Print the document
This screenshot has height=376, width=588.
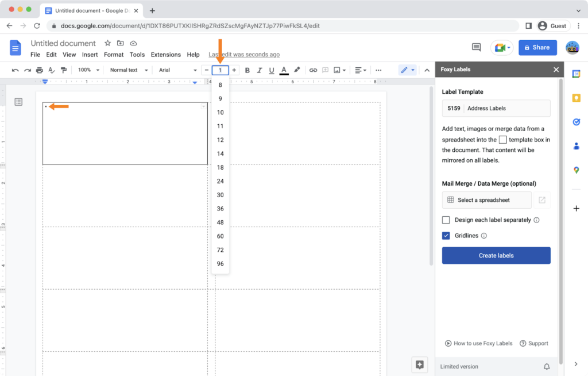tap(39, 70)
